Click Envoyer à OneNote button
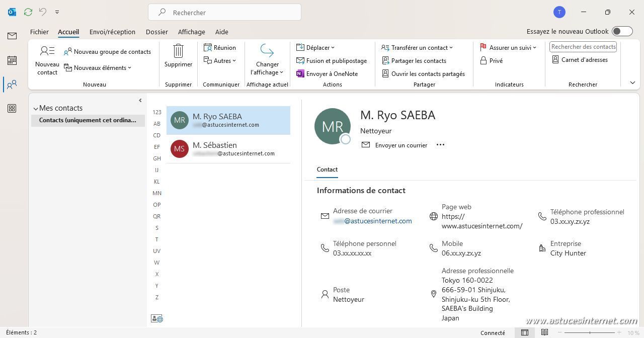This screenshot has width=644, height=338. click(x=327, y=74)
